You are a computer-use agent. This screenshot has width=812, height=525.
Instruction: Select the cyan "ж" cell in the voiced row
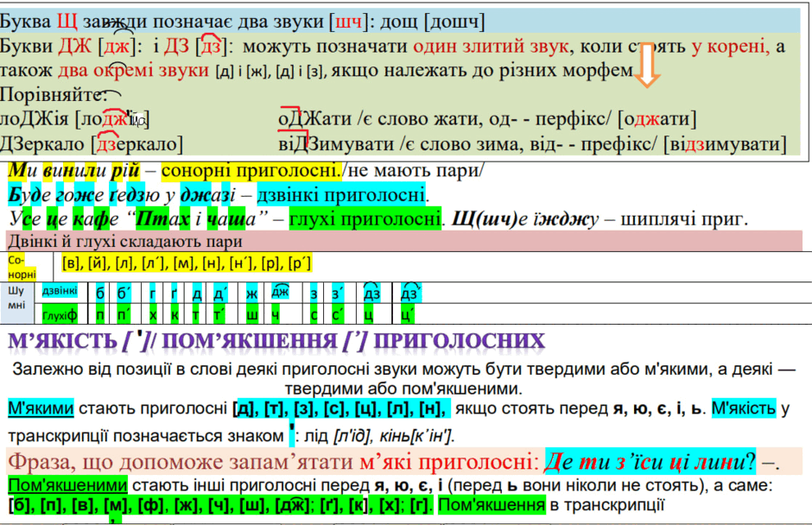tap(251, 294)
